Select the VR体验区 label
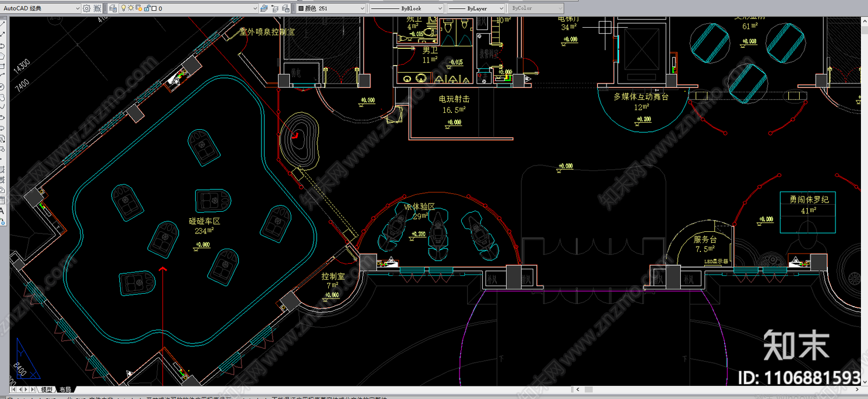Screen dimensions: 868x399 (x=419, y=207)
